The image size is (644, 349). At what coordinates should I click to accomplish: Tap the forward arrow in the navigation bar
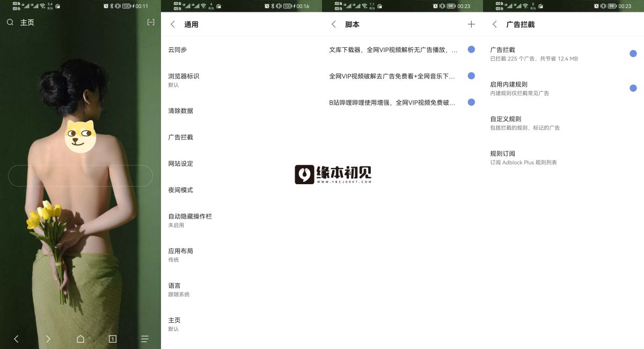coord(48,339)
